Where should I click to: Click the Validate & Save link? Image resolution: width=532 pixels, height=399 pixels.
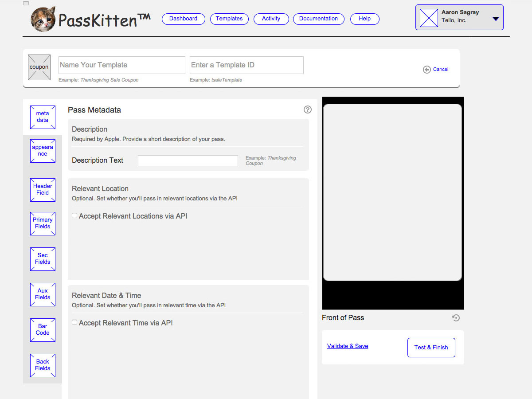coord(348,346)
